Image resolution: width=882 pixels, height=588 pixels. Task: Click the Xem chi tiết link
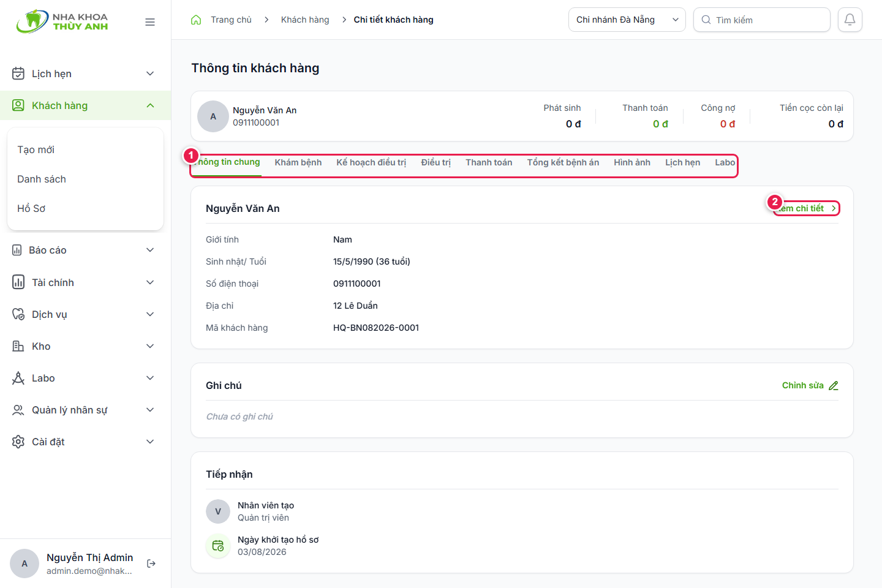pyautogui.click(x=806, y=208)
